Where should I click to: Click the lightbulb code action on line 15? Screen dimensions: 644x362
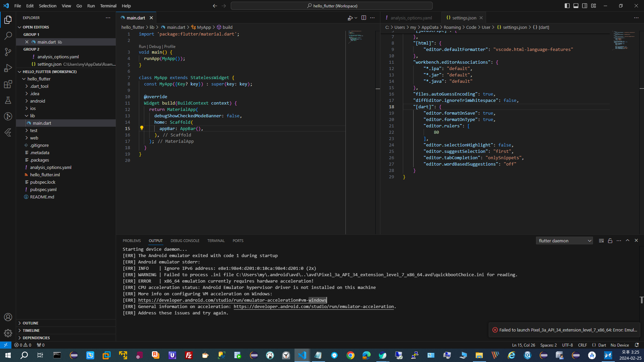point(142,128)
